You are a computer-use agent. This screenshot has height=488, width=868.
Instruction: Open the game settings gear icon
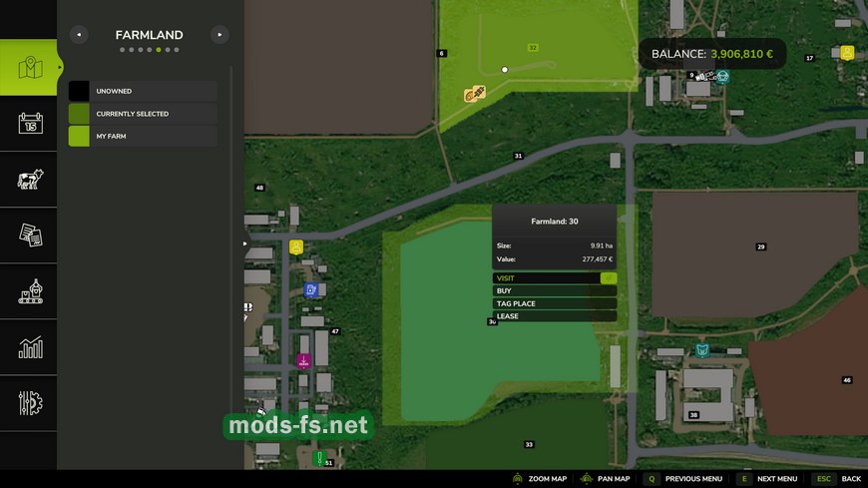click(x=29, y=403)
